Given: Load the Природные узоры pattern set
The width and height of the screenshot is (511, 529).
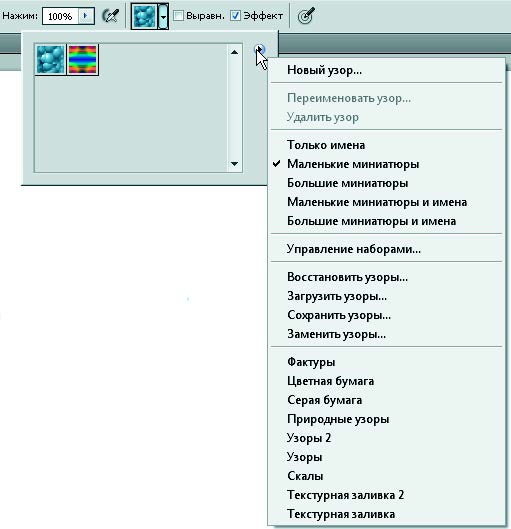Looking at the screenshot, I should pos(387,419).
